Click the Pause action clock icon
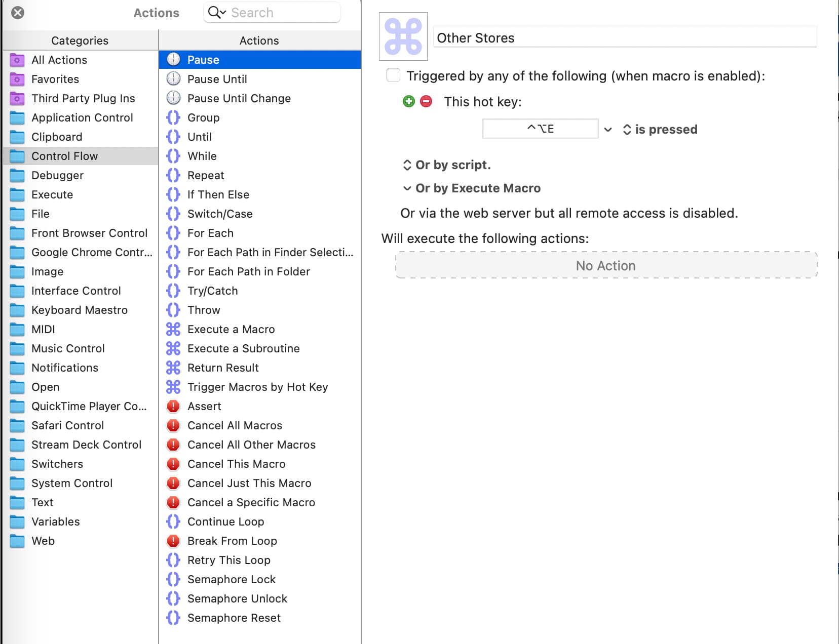 coord(173,59)
